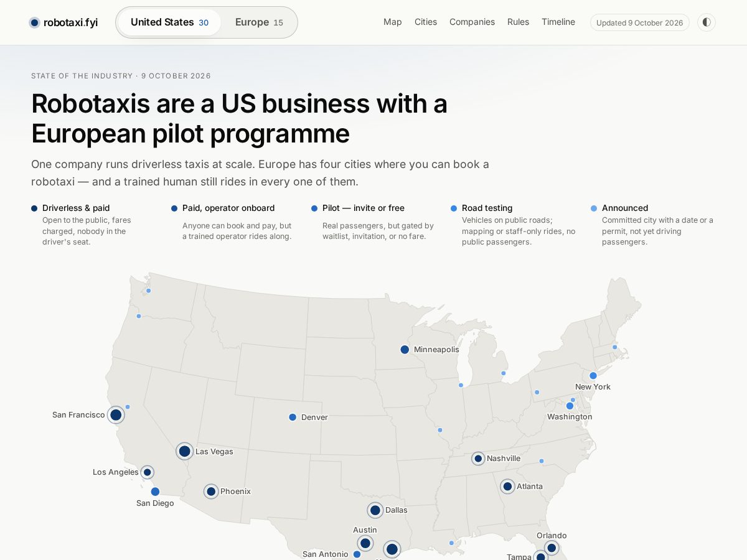Open the Timeline nav link
Screen dimensions: 747x560
(x=558, y=22)
